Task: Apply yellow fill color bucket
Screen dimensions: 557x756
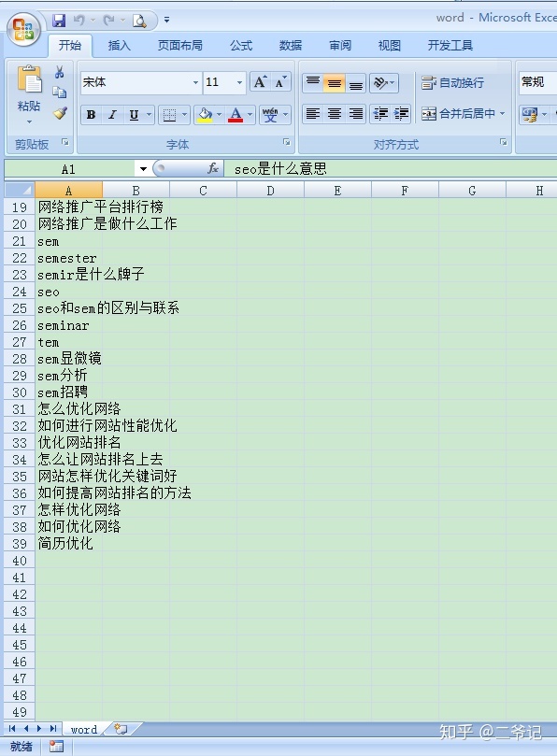Action: [206, 115]
